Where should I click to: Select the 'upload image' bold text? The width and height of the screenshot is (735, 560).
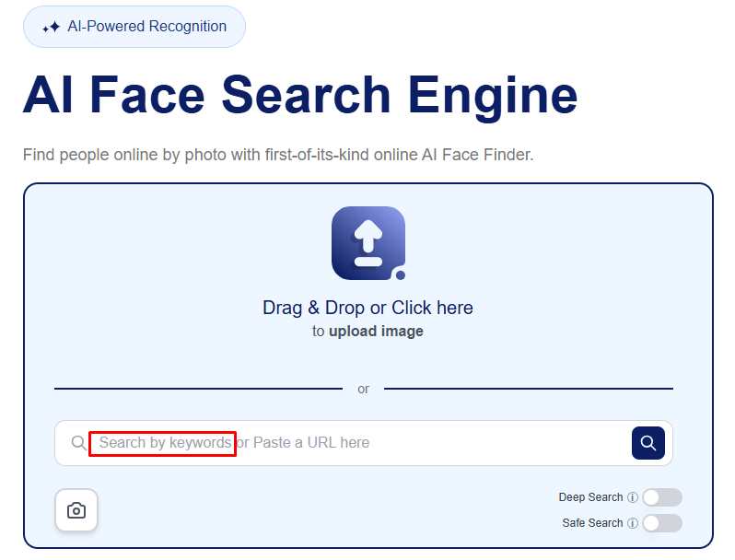click(376, 332)
